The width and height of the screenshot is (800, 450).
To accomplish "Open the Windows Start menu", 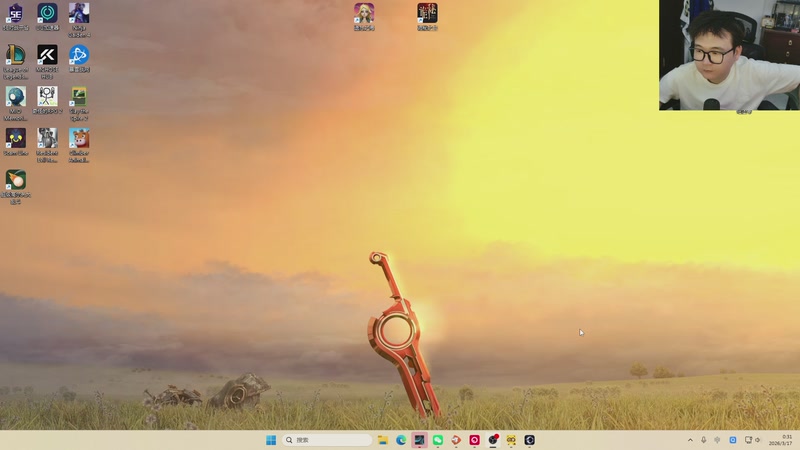I will pos(271,440).
